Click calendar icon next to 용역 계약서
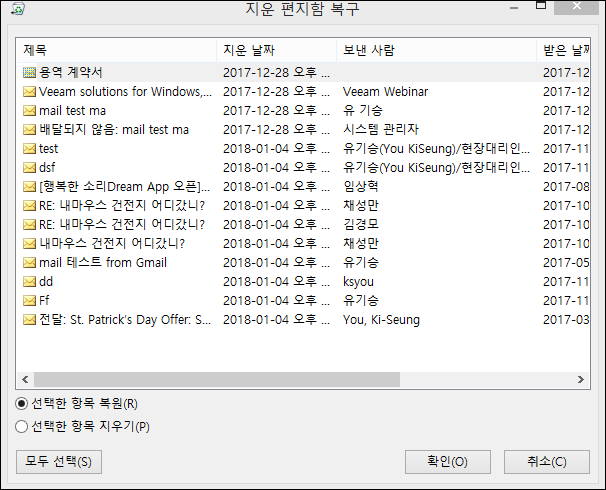Screen dimensions: 606x490 click(x=29, y=73)
